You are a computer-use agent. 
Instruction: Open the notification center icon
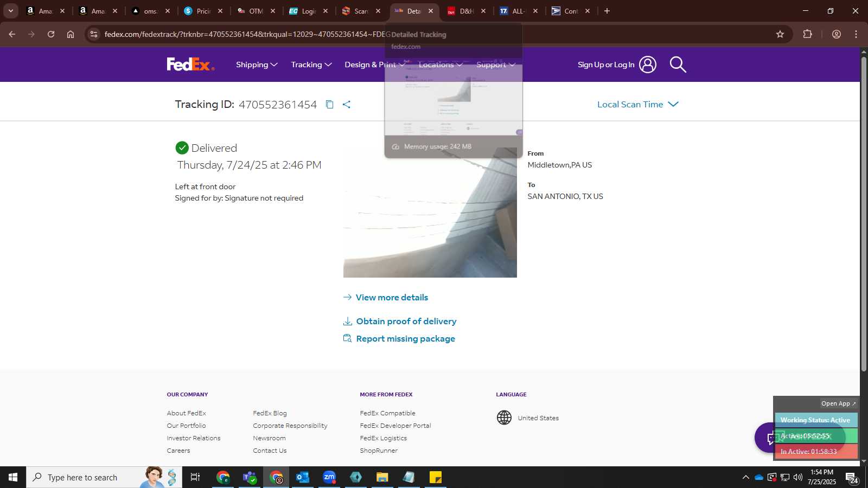851,478
